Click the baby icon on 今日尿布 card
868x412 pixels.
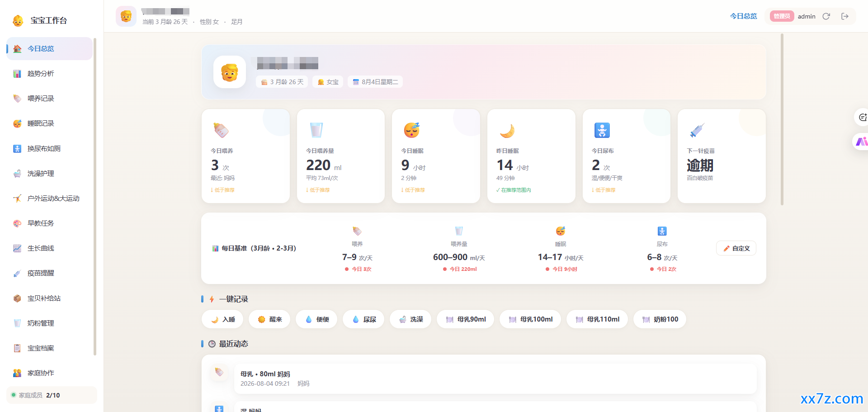point(602,130)
